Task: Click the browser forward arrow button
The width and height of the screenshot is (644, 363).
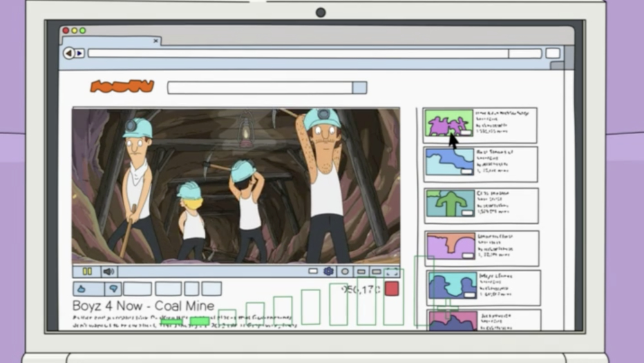Action: tap(80, 53)
